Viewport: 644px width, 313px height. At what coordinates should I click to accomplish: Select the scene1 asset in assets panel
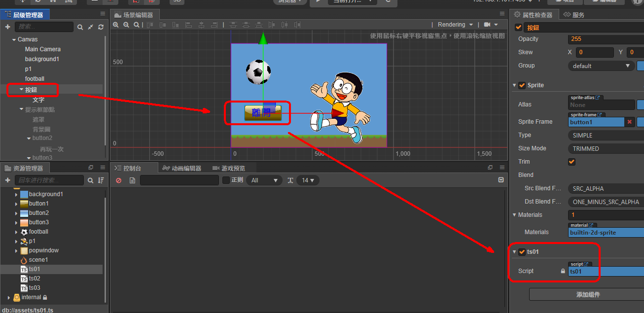(38, 260)
